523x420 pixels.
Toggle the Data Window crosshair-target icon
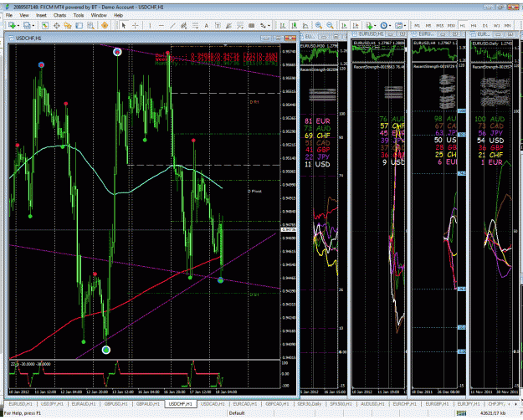click(x=57, y=25)
